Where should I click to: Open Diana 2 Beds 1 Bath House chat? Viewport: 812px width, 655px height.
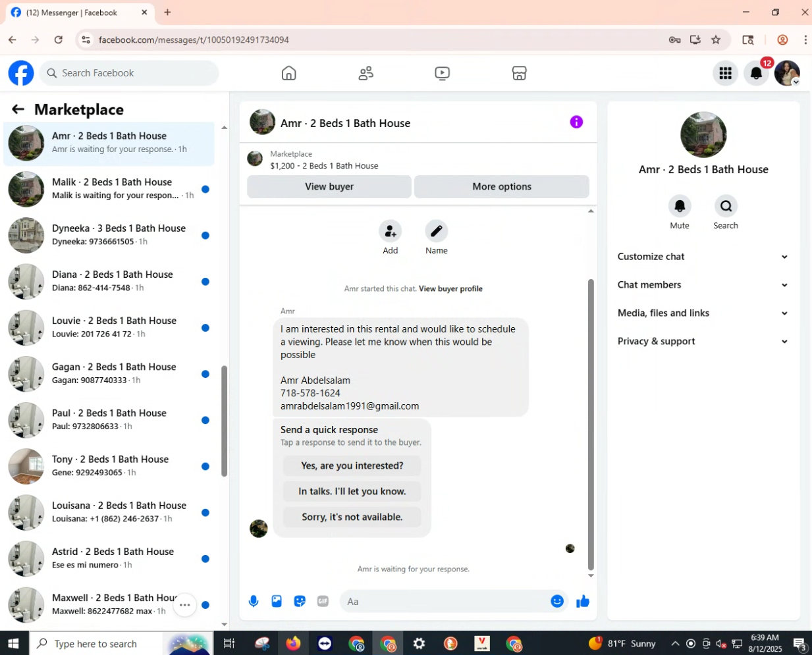click(x=109, y=281)
